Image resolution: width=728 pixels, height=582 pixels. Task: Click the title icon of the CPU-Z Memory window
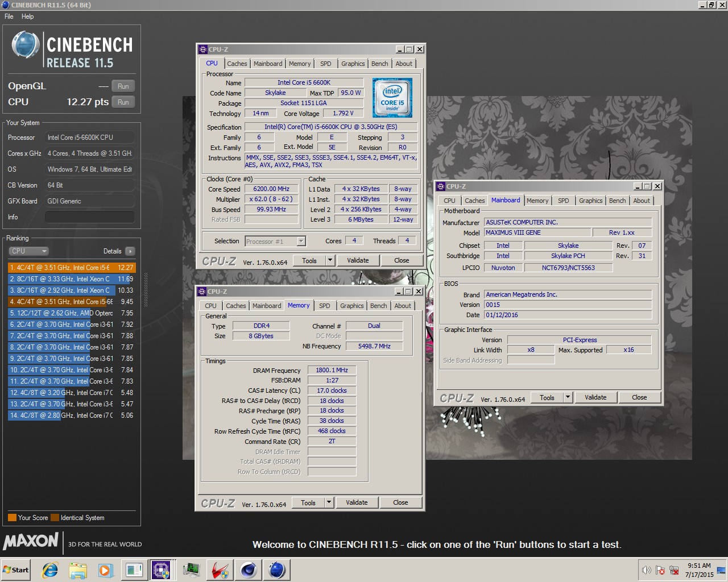click(x=202, y=292)
